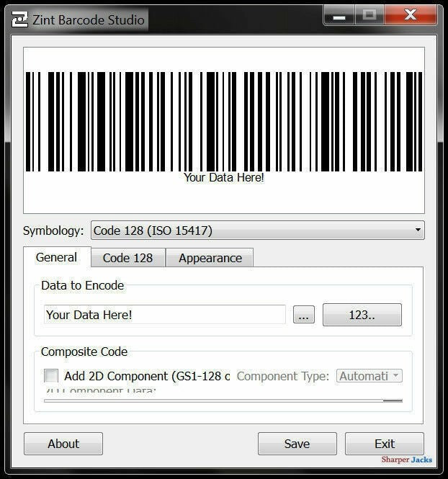Viewport: 448px width, 479px height.
Task: Open the Appearance tab
Action: (x=210, y=258)
